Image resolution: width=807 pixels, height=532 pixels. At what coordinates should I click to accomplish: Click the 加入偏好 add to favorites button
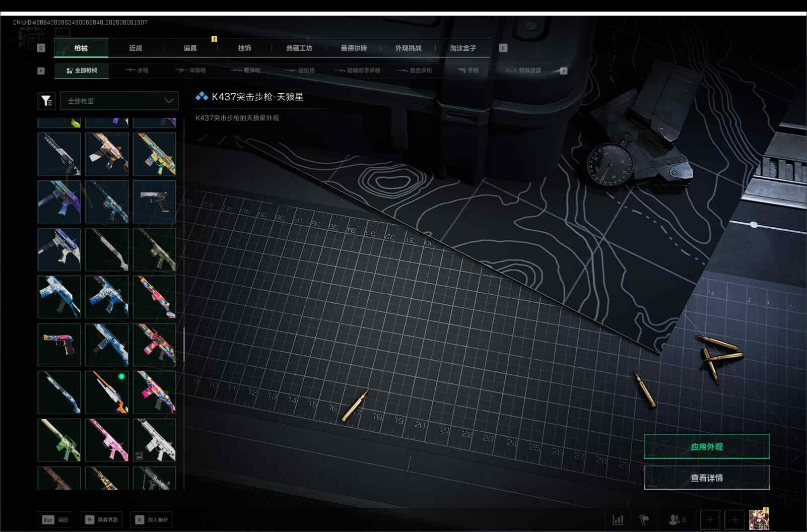(x=152, y=519)
